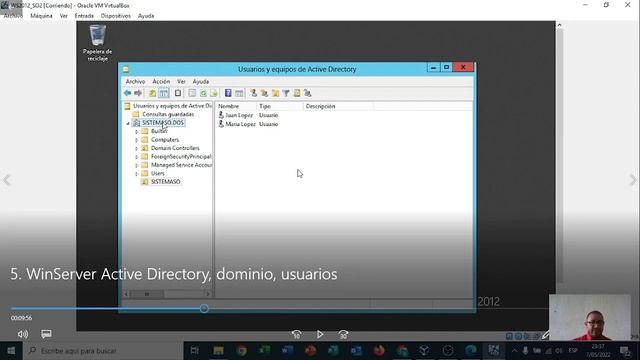Open Google Chrome from the taskbar
Screen dimensions: 640x360
tap(241, 351)
